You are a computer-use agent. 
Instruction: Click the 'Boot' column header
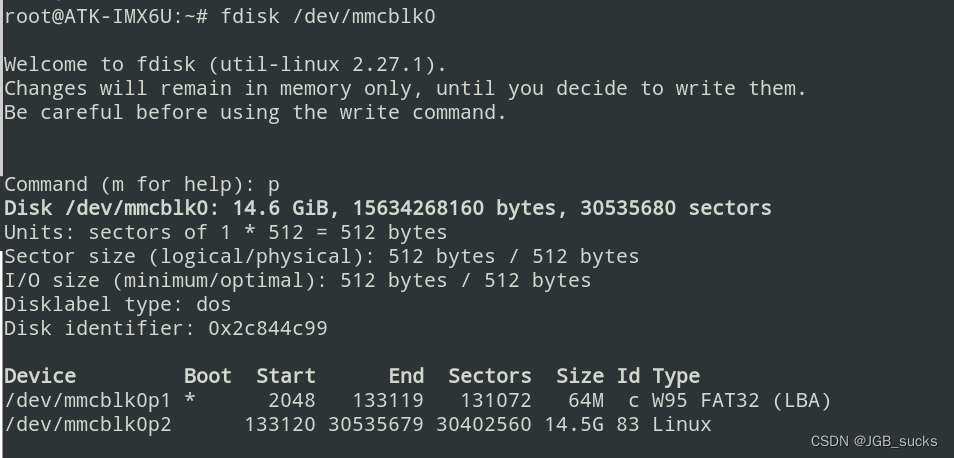[207, 376]
